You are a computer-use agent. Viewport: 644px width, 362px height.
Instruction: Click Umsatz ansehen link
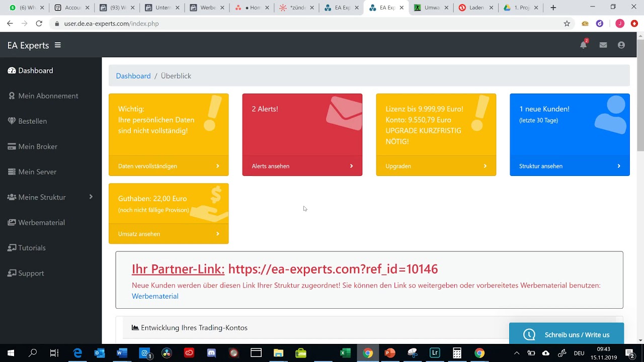(139, 234)
